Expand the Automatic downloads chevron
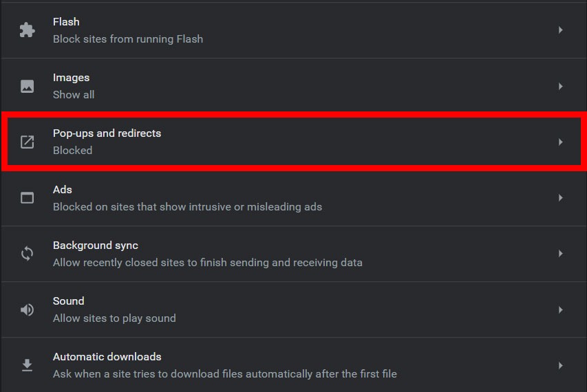This screenshot has width=587, height=392. [561, 366]
